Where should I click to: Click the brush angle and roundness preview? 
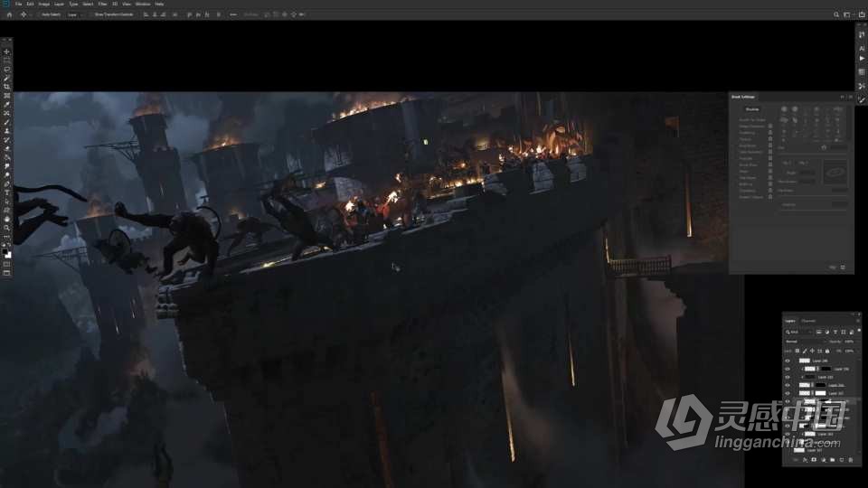pyautogui.click(x=835, y=172)
